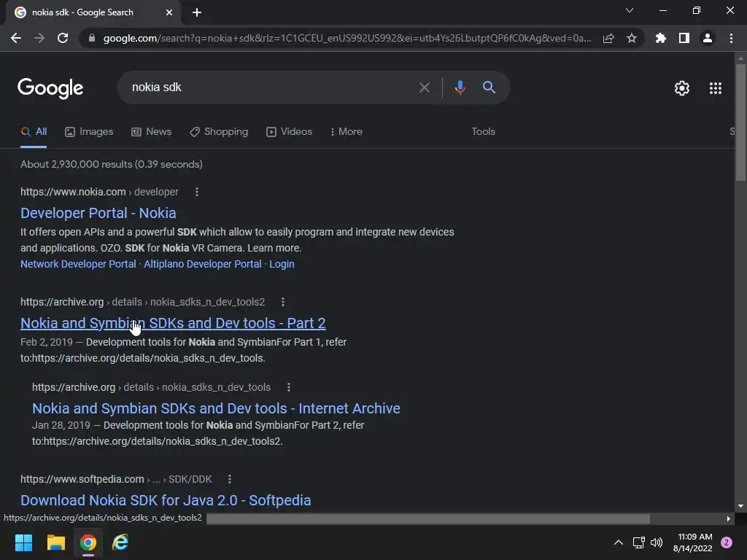The image size is (747, 560).
Task: Open the Windows Start menu
Action: [x=23, y=542]
